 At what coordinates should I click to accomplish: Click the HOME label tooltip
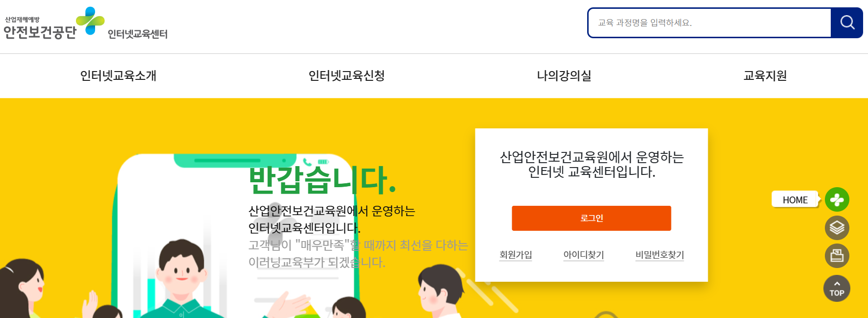(x=795, y=200)
